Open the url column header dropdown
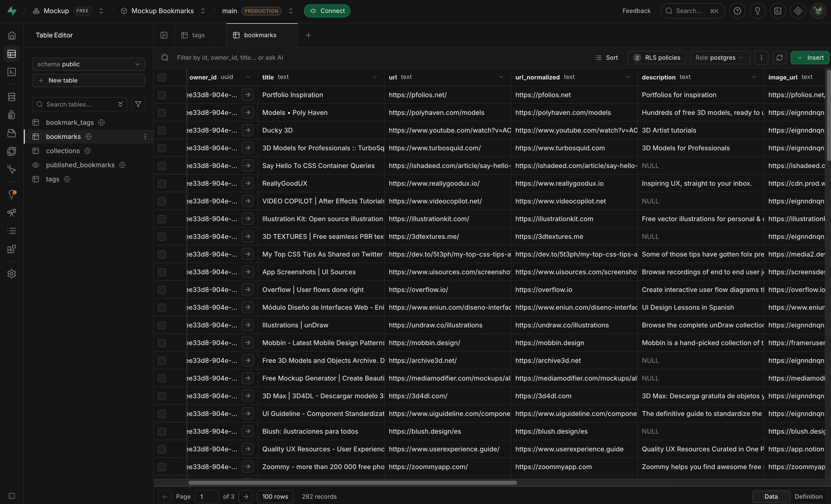The image size is (831, 504). (x=501, y=77)
